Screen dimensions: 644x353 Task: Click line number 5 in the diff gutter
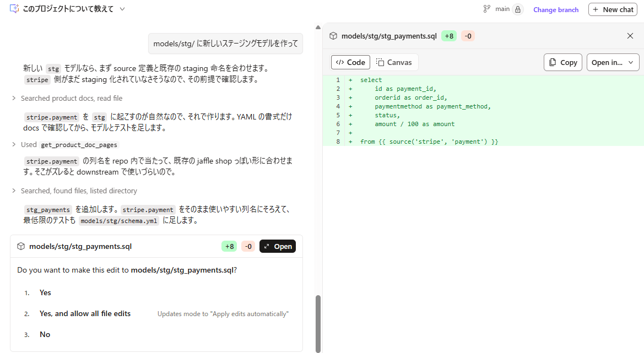pyautogui.click(x=338, y=115)
